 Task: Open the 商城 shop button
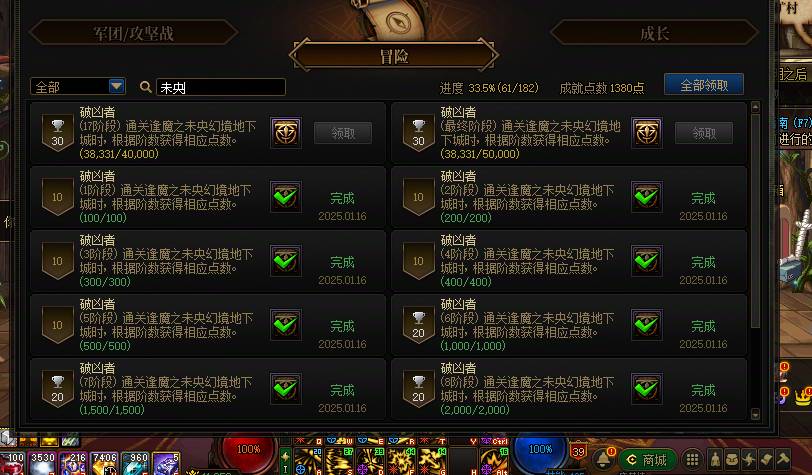pyautogui.click(x=647, y=459)
